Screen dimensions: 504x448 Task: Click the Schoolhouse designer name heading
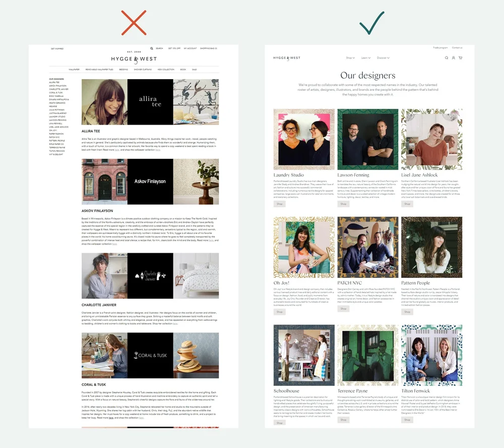286,390
